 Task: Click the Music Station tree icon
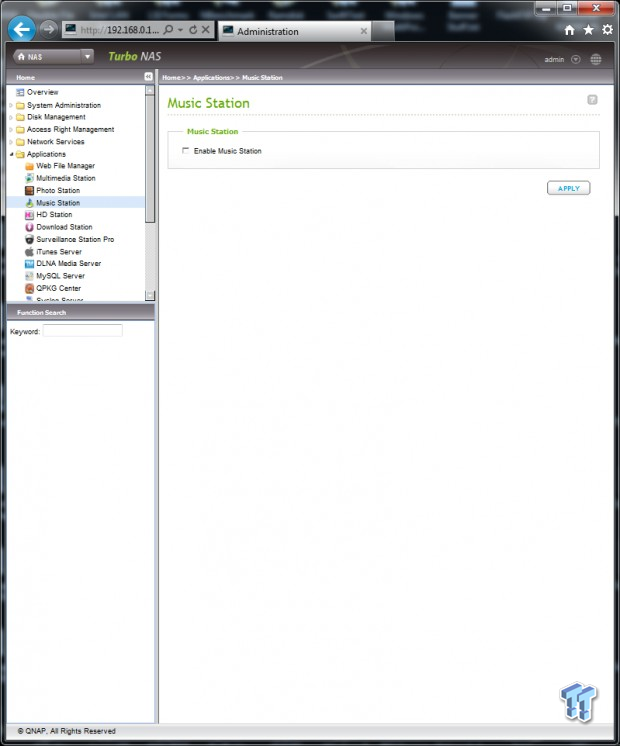(x=30, y=203)
